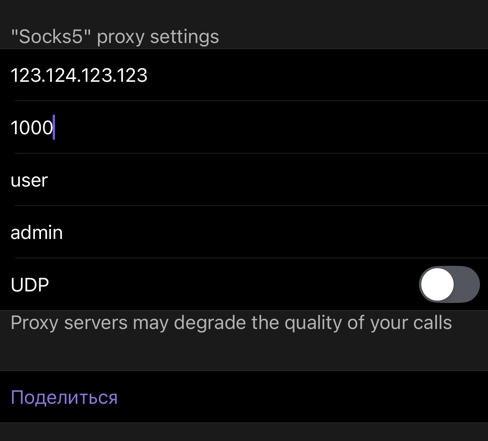The width and height of the screenshot is (488, 441).
Task: Select the password field containing admin
Action: [244, 232]
